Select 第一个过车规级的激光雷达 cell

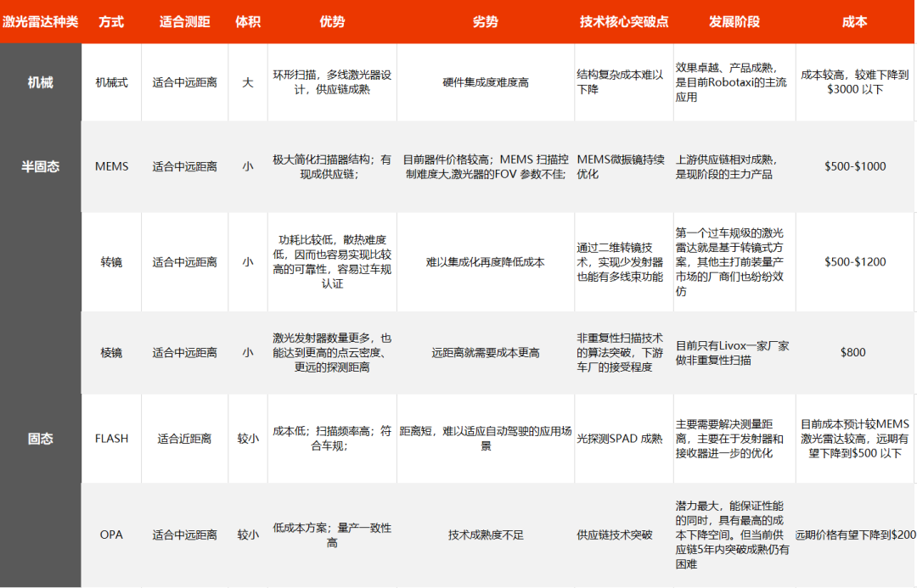[x=734, y=262]
